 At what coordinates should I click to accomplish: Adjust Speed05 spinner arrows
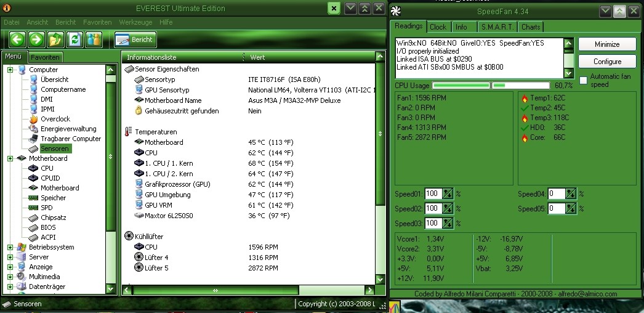(x=571, y=209)
